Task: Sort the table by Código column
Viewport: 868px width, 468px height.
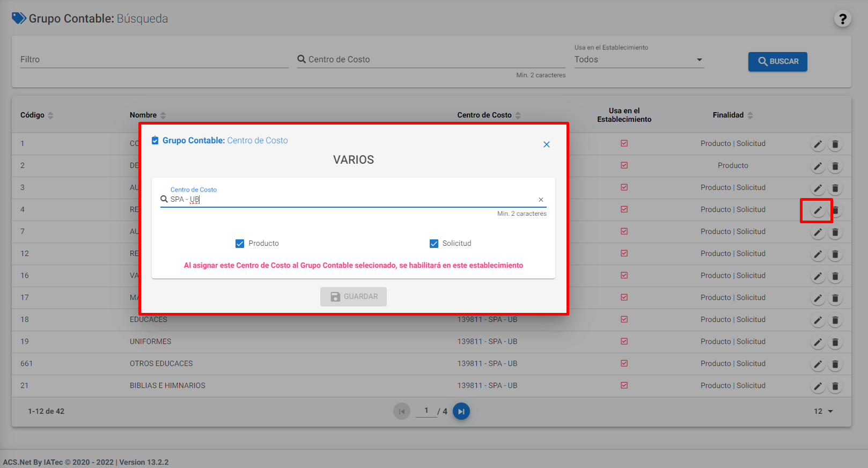Action: click(x=36, y=115)
